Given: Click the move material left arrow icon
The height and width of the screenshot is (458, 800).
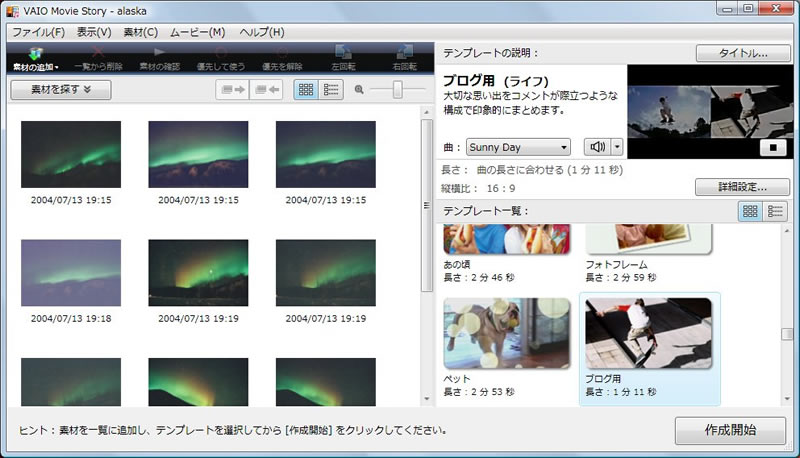Looking at the screenshot, I should point(267,90).
